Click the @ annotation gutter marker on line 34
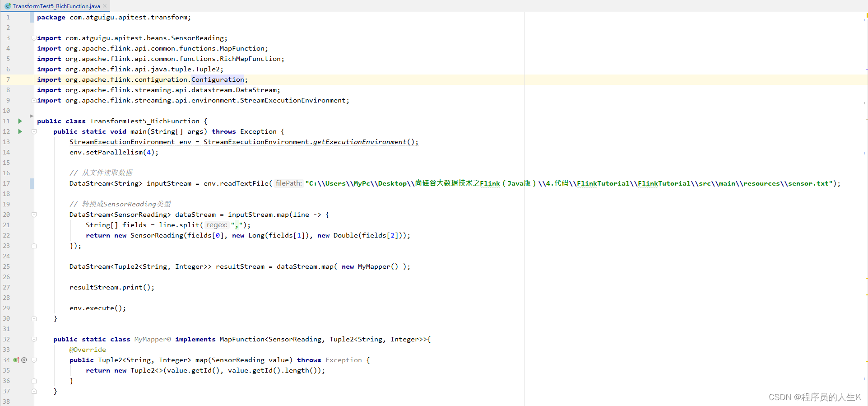This screenshot has width=868, height=406. [24, 360]
